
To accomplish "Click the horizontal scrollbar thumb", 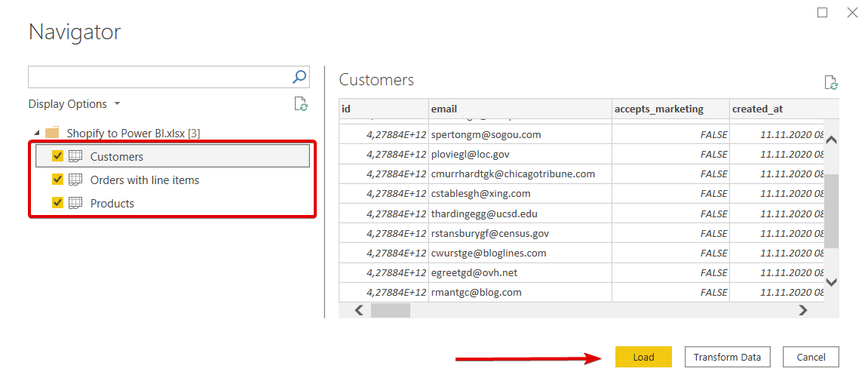I will [x=391, y=310].
